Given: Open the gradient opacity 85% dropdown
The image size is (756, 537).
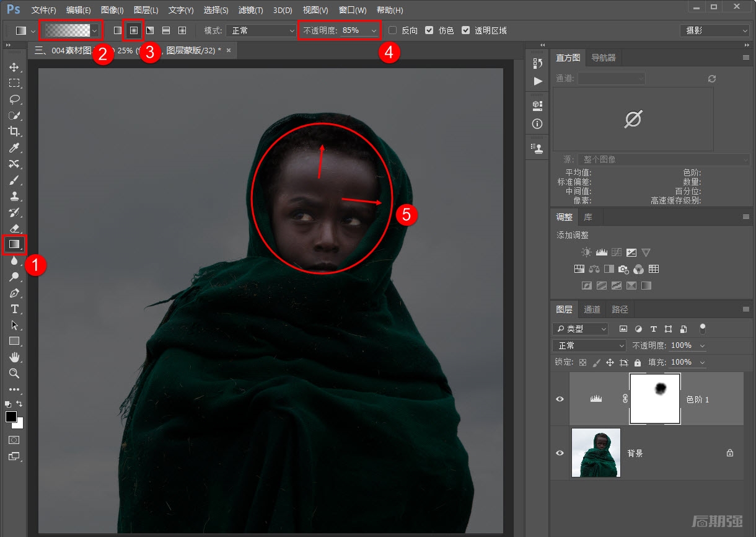Looking at the screenshot, I should [x=374, y=30].
